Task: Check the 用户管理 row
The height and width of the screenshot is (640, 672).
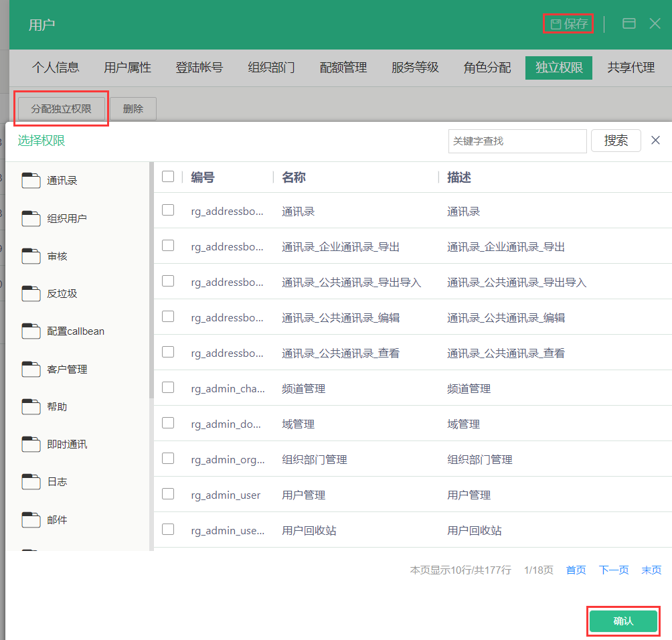Action: [168, 494]
